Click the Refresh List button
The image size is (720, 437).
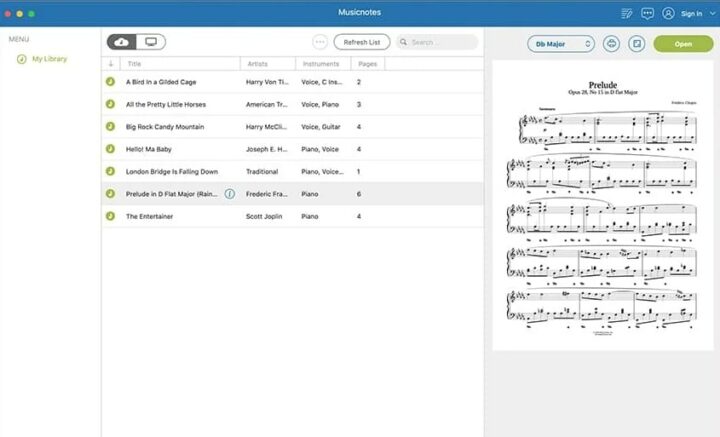tap(361, 42)
